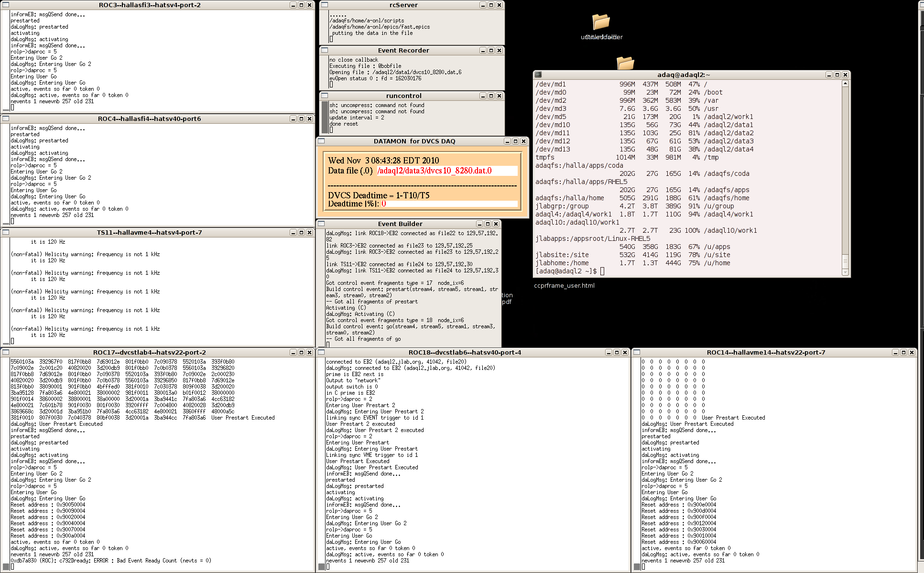Click the Data file path field in DATAMON
Viewport: 924px width, 573px height.
point(447,171)
